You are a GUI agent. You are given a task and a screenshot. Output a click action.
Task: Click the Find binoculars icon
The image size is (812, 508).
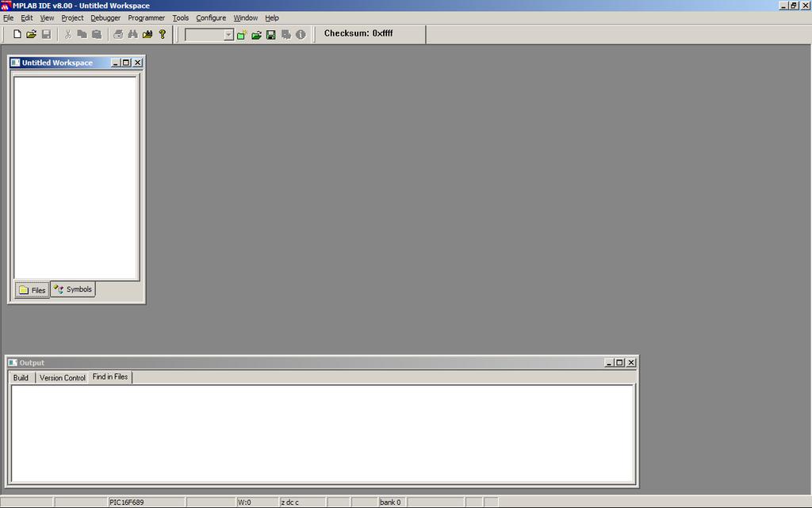tap(132, 35)
